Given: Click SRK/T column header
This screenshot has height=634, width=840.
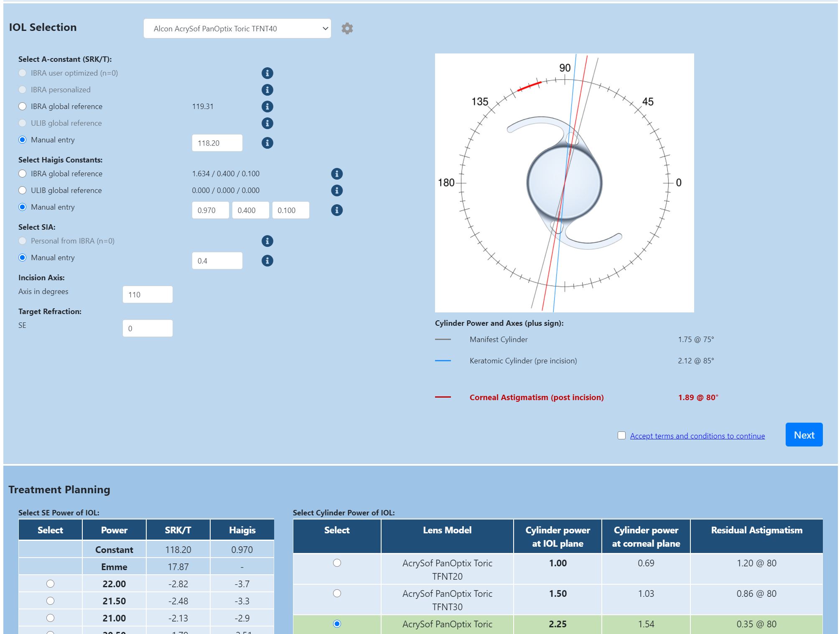Looking at the screenshot, I should click(178, 530).
